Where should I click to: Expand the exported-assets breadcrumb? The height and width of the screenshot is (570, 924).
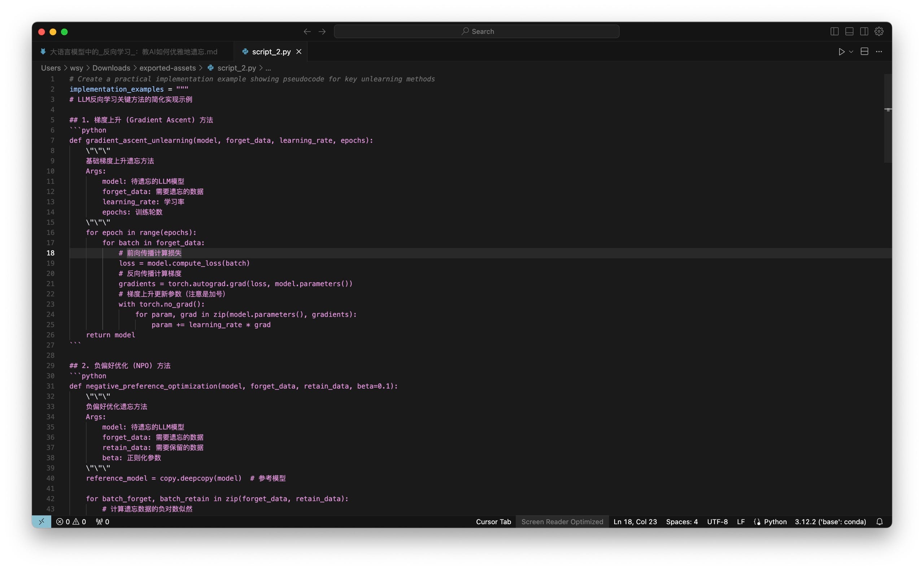point(167,68)
